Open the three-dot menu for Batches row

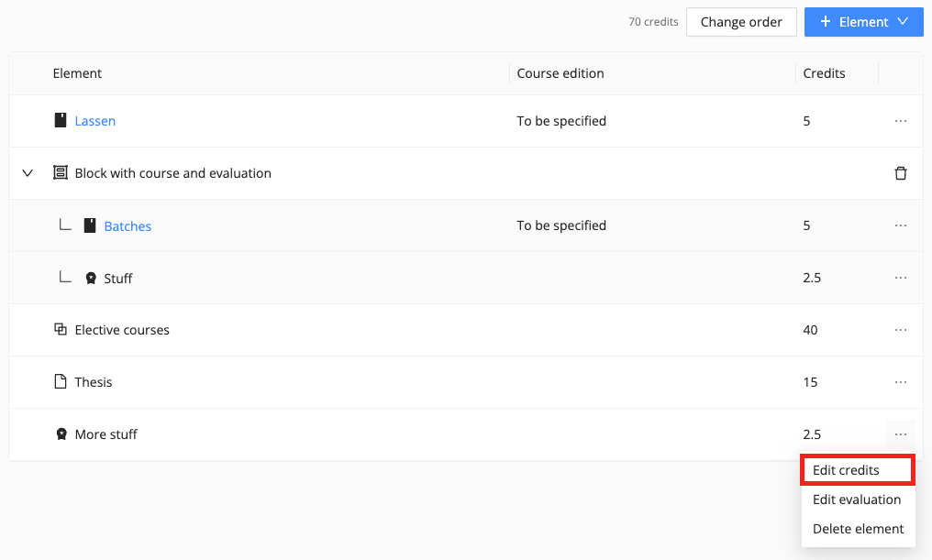point(901,225)
